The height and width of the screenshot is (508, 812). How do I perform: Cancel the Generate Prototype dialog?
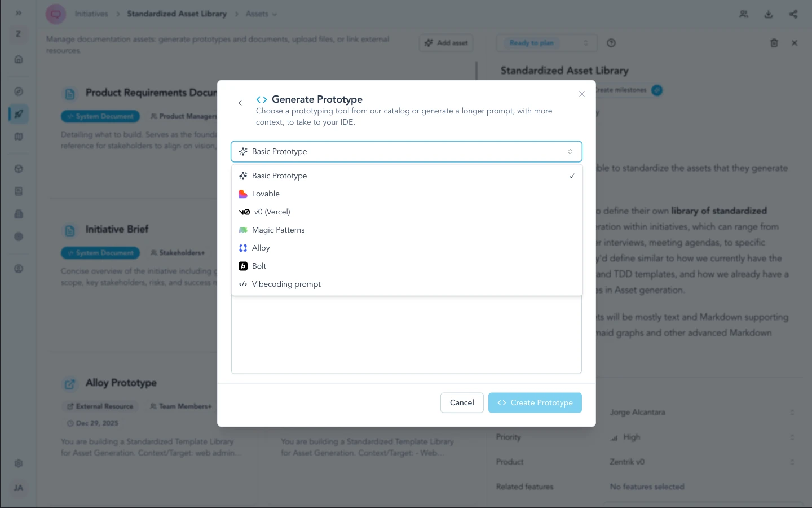pos(461,402)
